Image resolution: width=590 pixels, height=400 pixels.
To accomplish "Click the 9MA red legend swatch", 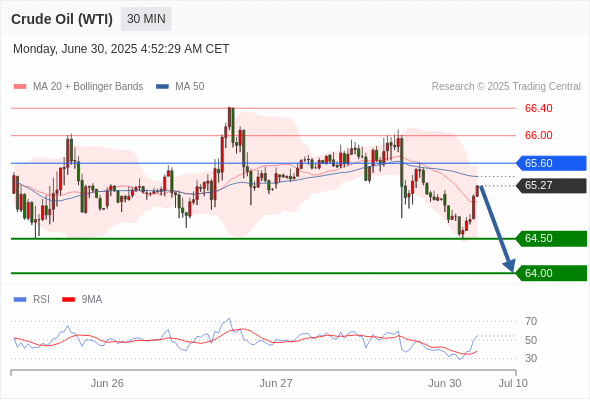I will pos(68,300).
